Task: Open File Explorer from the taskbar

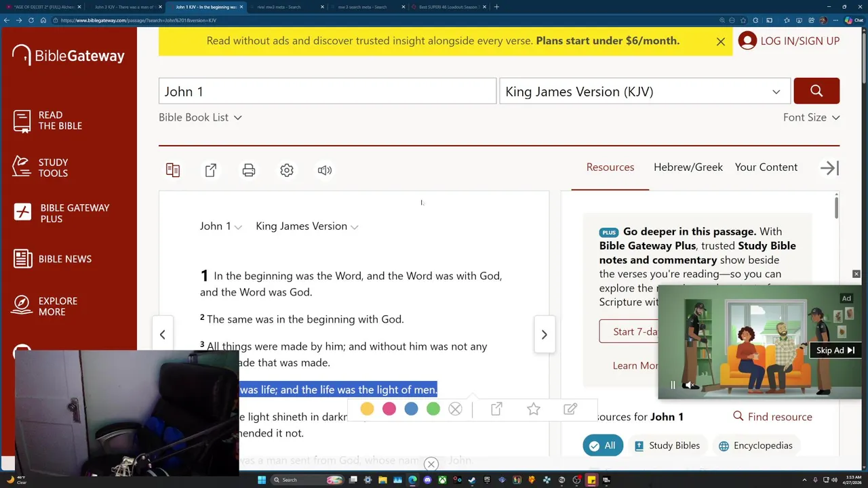Action: click(x=382, y=480)
